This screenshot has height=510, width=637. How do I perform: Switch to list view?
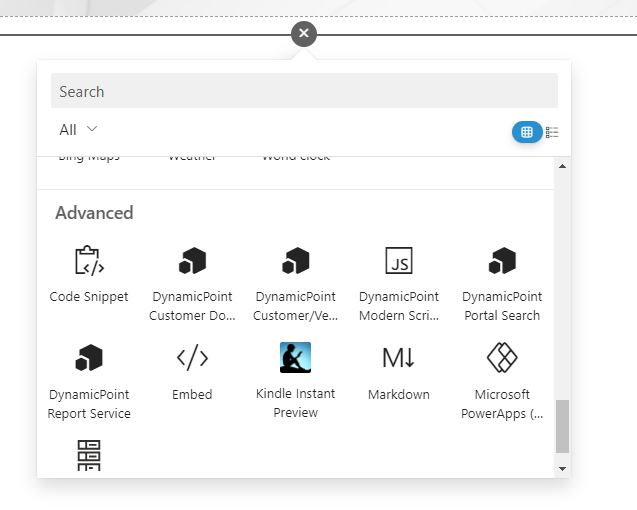552,132
